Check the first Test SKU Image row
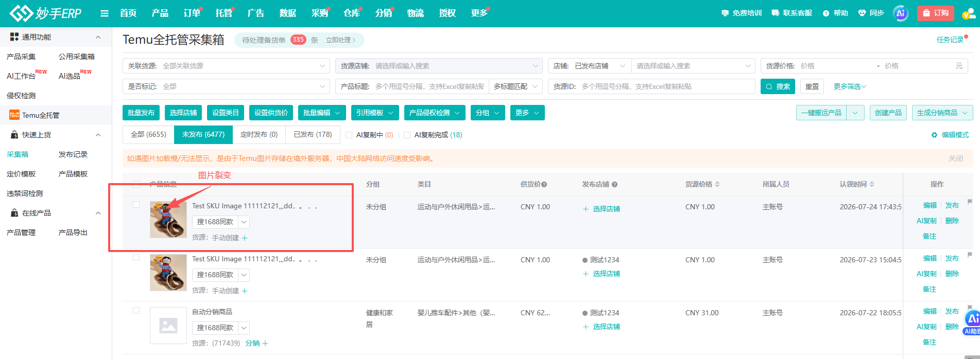Viewport: 980px width, 359px height. pyautogui.click(x=136, y=204)
